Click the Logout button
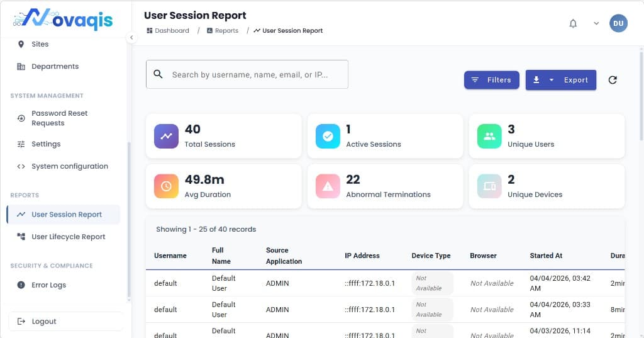The width and height of the screenshot is (644, 338). (x=65, y=321)
